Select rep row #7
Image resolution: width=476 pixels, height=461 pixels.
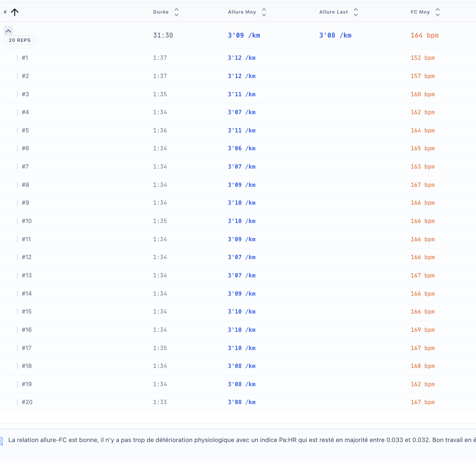(x=238, y=167)
